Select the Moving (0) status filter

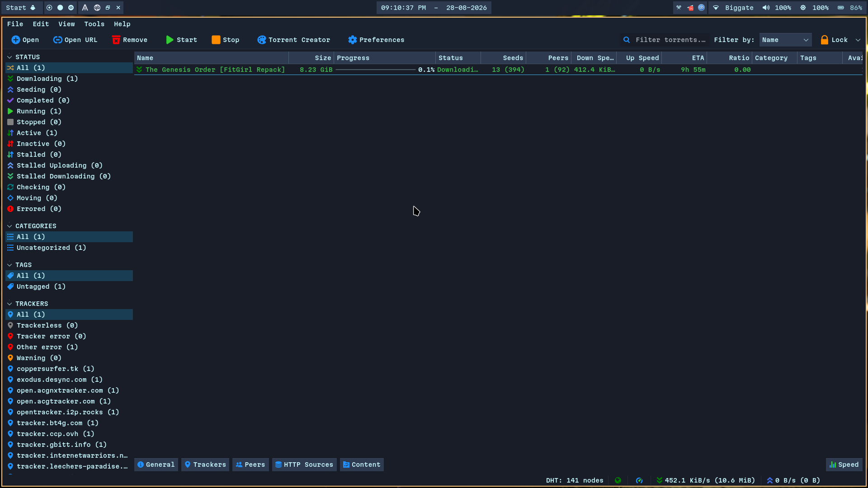69,198
